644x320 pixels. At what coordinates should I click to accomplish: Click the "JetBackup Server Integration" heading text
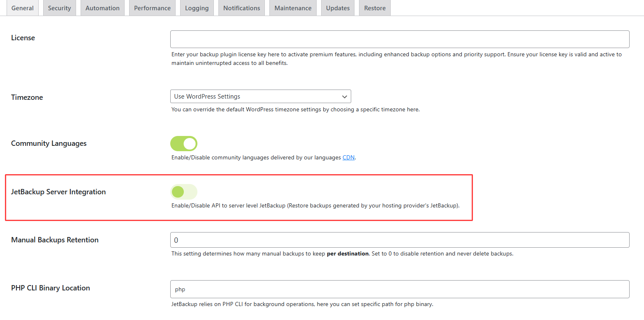point(58,192)
